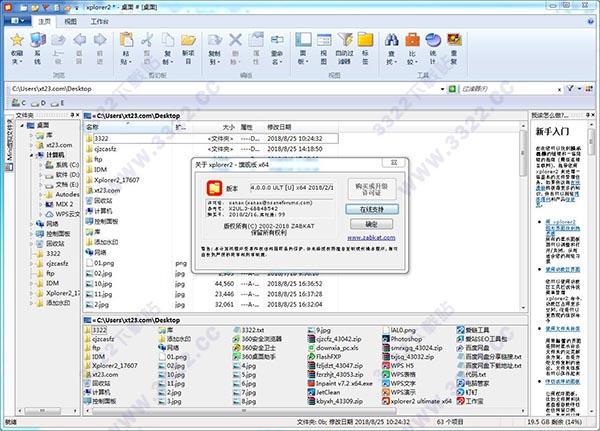The width and height of the screenshot is (600, 431).
Task: Click the Compare (比较) briefcase icon
Action: [412, 48]
